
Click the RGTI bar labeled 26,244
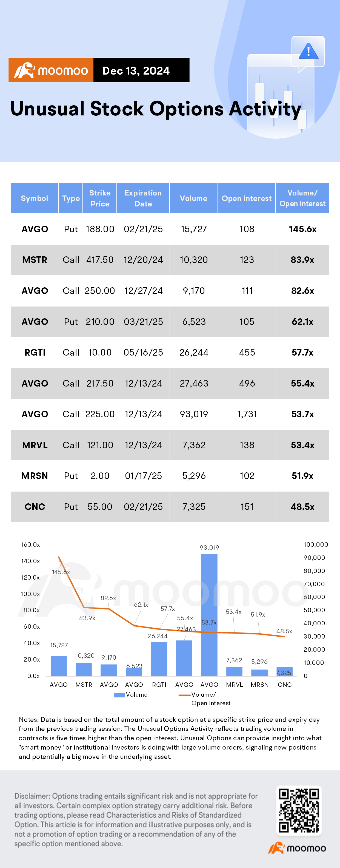(159, 659)
